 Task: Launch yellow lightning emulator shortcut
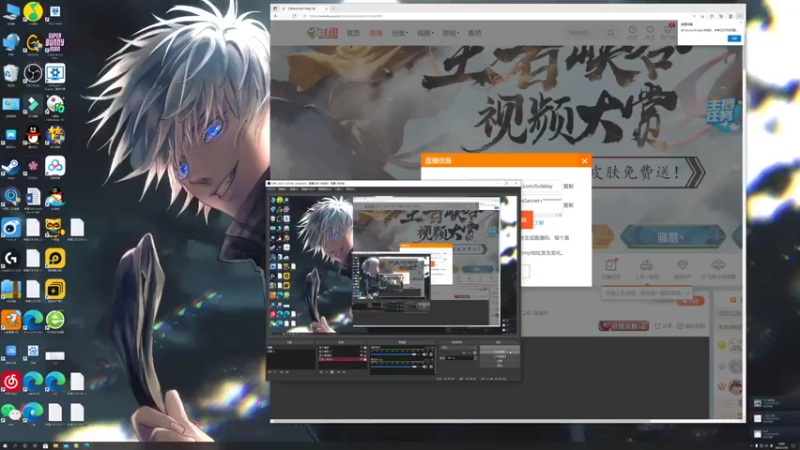click(x=55, y=290)
